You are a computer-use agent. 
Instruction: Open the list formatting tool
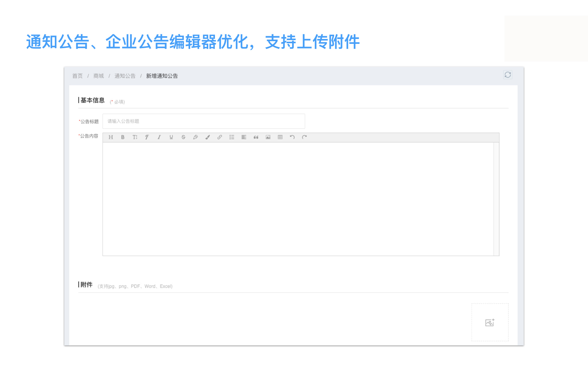point(232,137)
